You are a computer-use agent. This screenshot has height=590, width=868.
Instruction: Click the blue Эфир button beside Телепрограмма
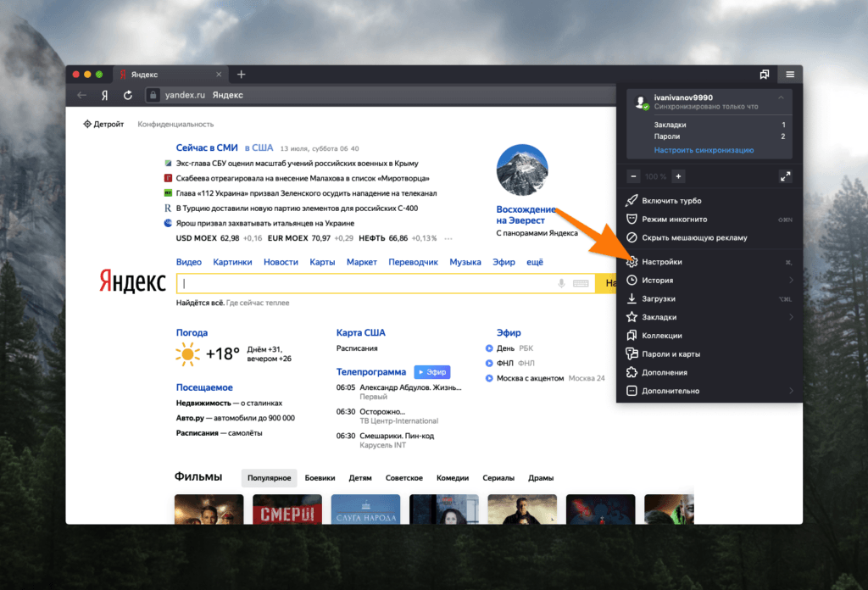click(x=432, y=372)
